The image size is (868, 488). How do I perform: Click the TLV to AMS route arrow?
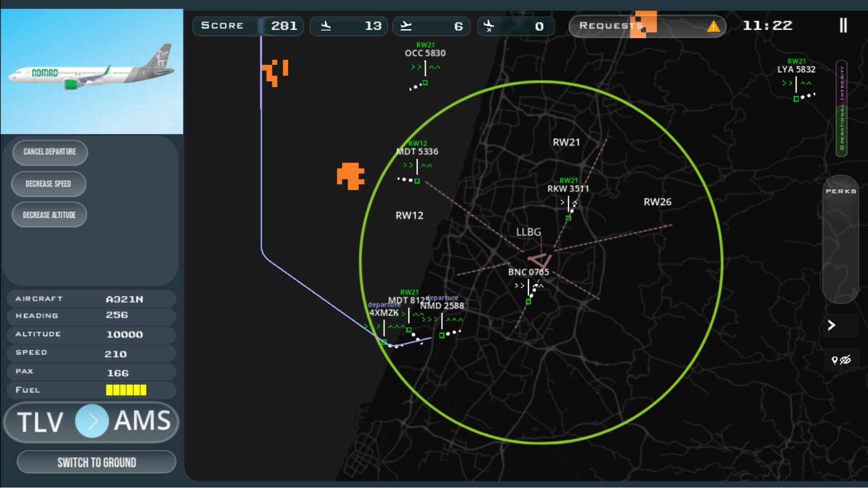click(92, 421)
